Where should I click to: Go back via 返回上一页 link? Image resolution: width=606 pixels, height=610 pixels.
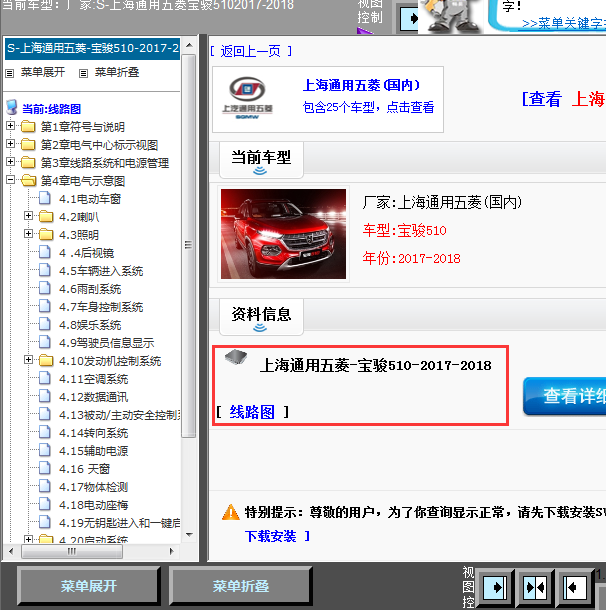251,51
